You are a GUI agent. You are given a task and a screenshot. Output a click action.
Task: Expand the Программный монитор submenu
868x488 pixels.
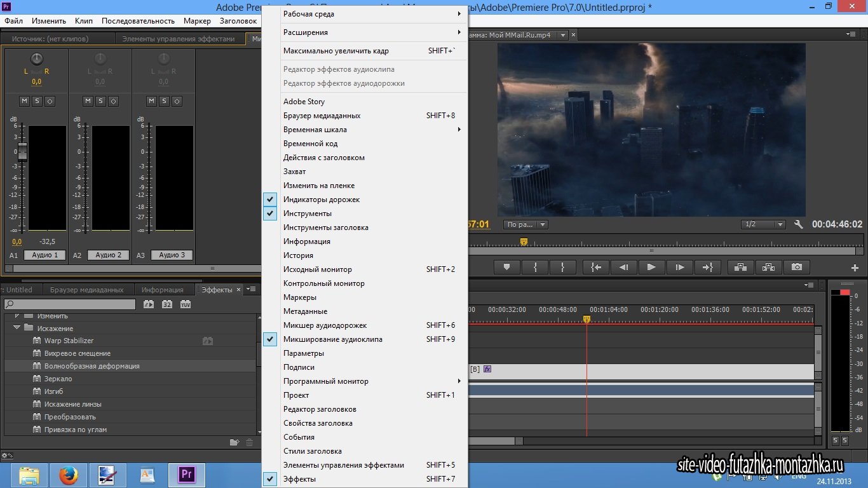pyautogui.click(x=365, y=381)
